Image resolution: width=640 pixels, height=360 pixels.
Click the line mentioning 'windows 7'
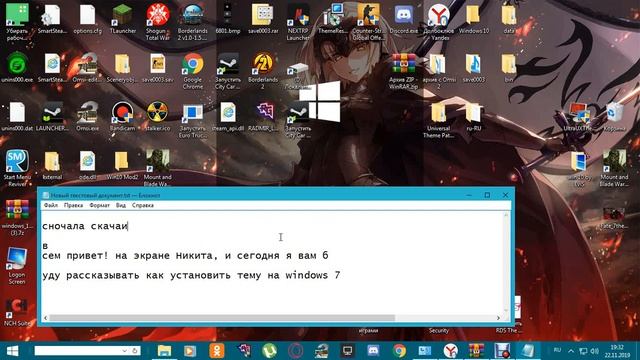[191, 276]
